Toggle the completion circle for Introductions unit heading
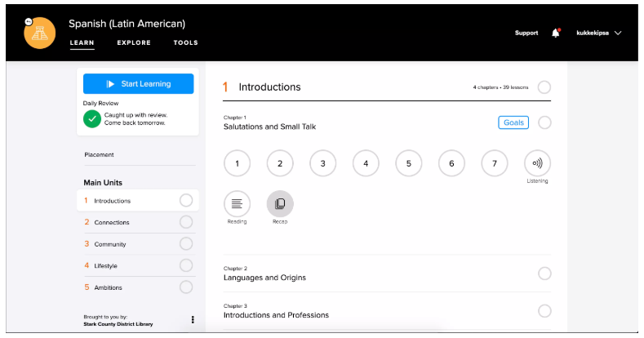Viewport: 644px width, 338px height. coord(544,87)
